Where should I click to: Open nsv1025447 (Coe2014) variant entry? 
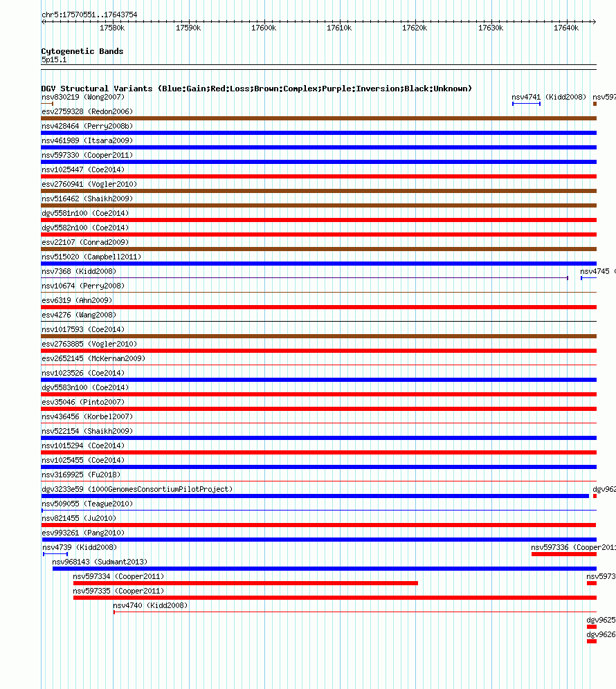83,169
